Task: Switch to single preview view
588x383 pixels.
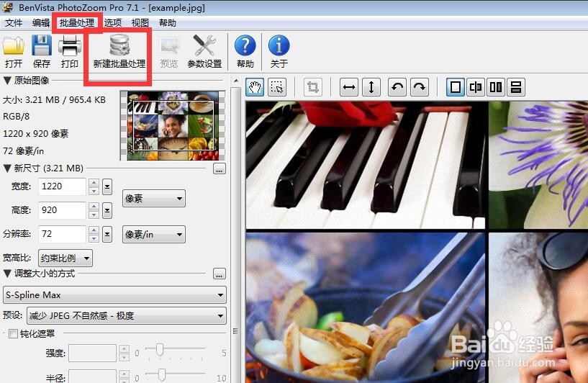Action: coord(456,87)
